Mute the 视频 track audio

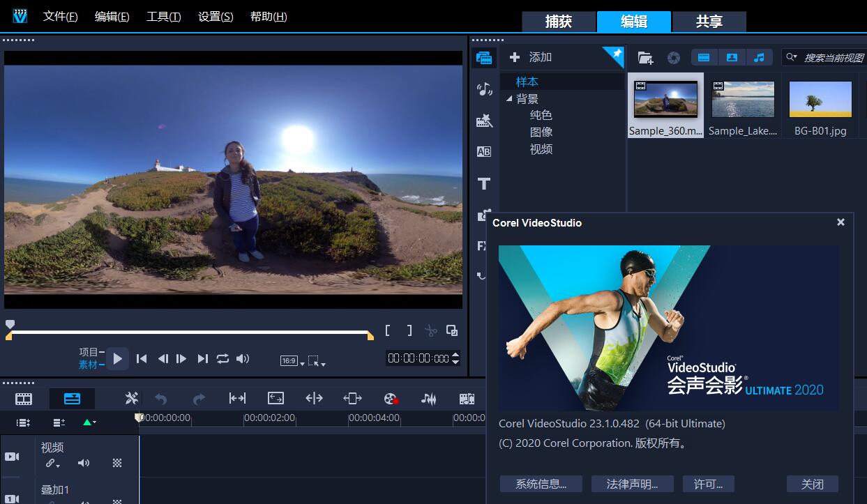coord(84,463)
